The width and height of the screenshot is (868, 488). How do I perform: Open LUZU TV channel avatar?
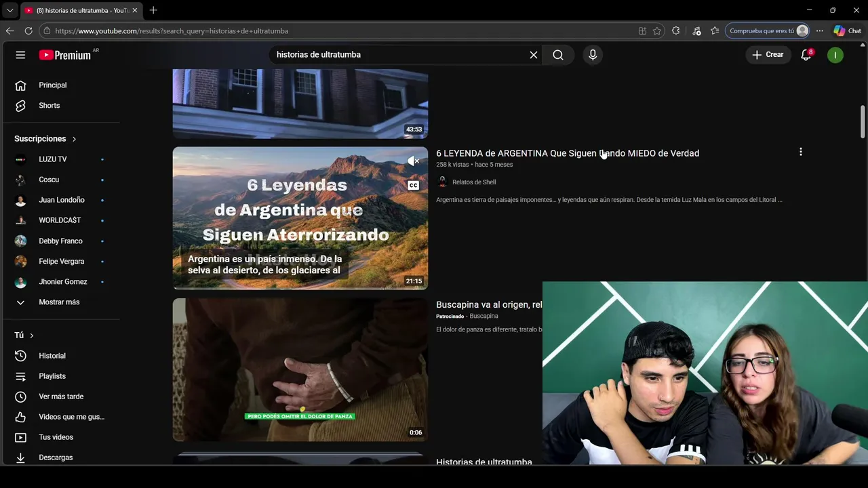(x=20, y=159)
